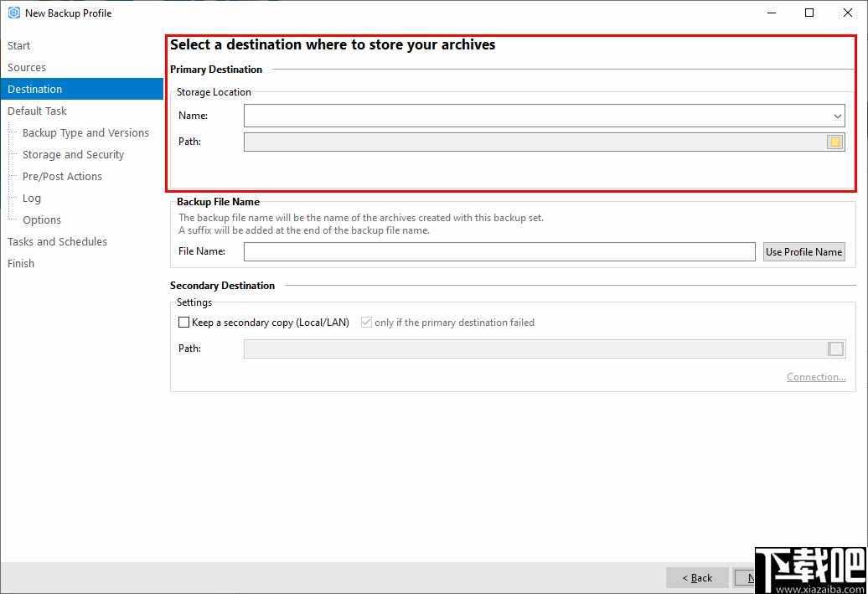Screen dimensions: 868x594
Task: Click the New Backup Profile app icon
Action: pos(14,13)
